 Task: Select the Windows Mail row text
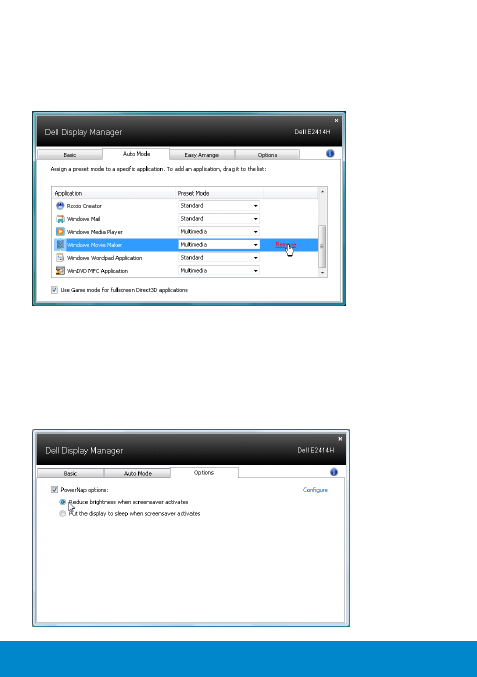84,219
